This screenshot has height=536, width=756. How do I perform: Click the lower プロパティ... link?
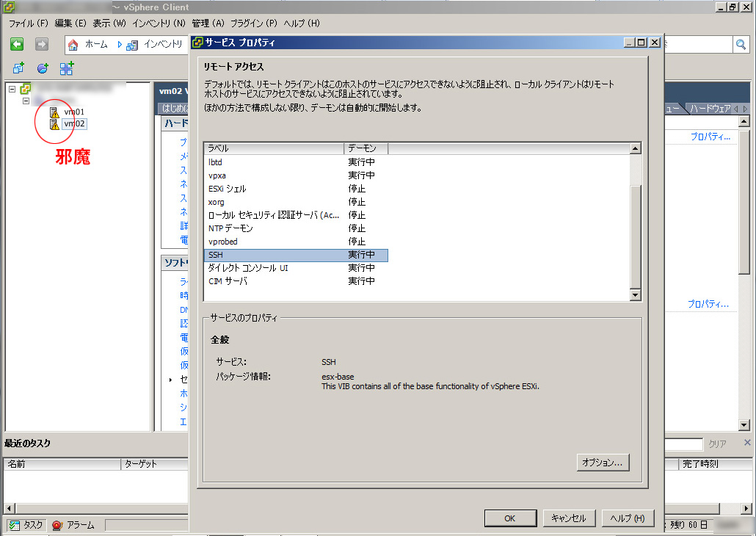point(708,304)
